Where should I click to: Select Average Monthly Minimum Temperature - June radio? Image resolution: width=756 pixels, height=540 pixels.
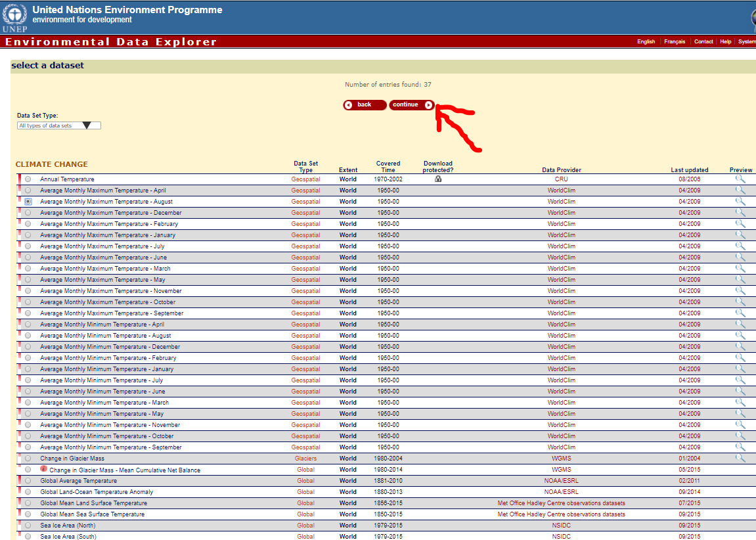coord(28,392)
